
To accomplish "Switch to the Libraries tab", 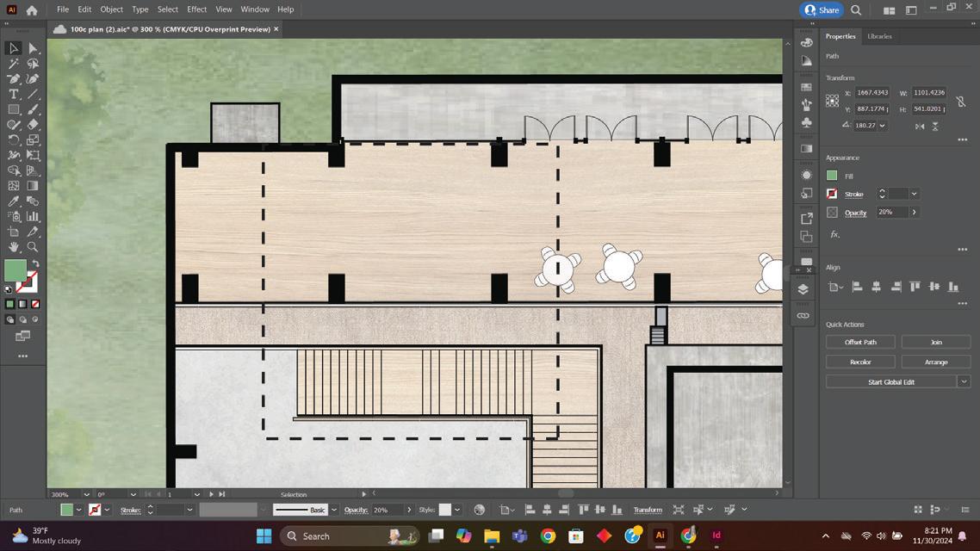I will 879,36.
